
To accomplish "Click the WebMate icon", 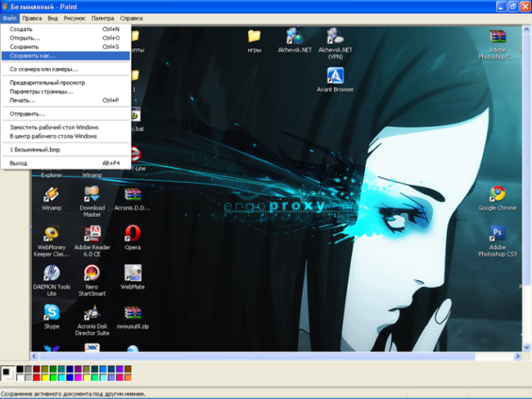I will click(133, 273).
